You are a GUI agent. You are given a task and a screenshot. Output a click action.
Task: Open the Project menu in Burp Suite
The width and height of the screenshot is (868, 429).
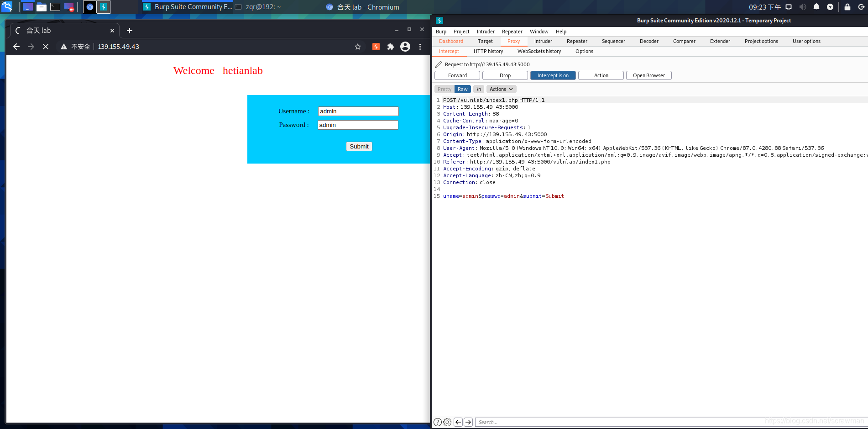(x=461, y=32)
